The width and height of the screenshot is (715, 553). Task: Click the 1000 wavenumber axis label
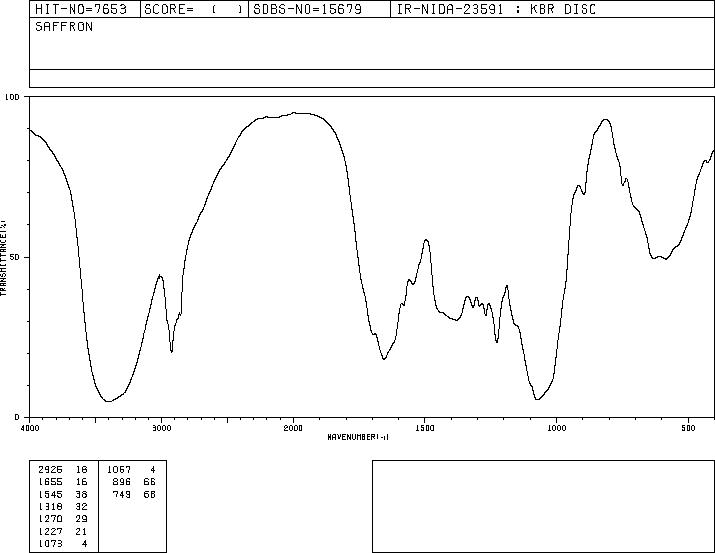(556, 428)
